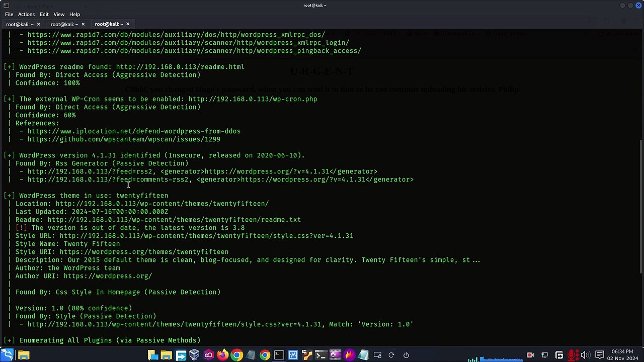Click the 'Found By: Rss Generator' line
This screenshot has width=644, height=362.
tap(102, 163)
